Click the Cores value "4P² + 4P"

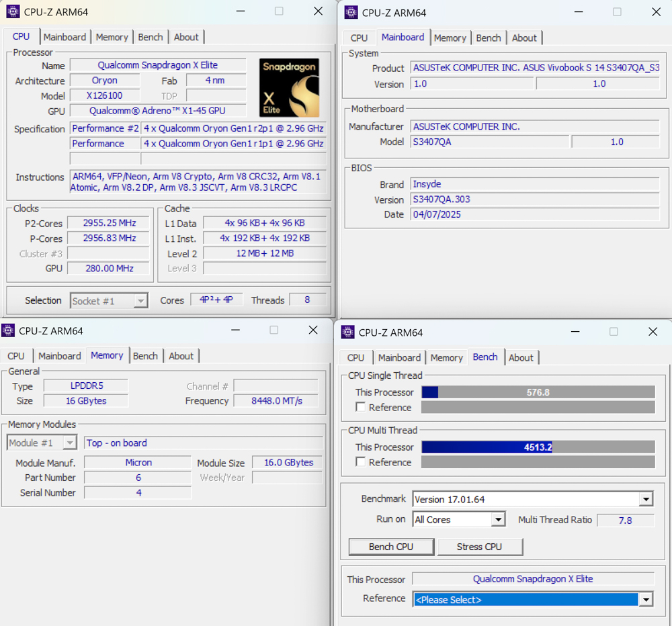216,300
